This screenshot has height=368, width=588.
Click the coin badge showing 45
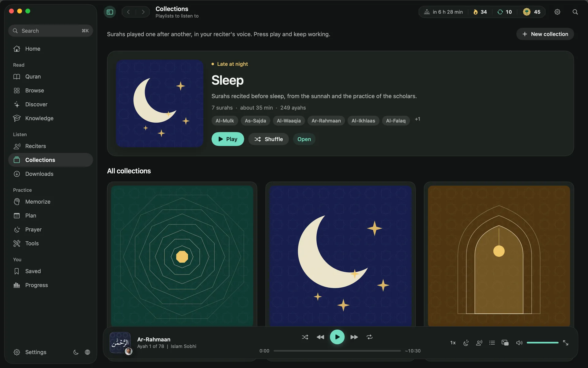coord(532,12)
